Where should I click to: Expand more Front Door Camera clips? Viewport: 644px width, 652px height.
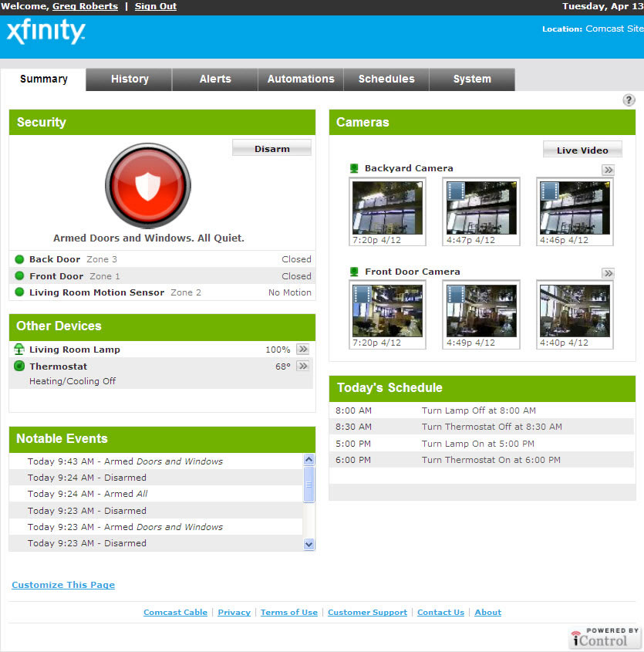pyautogui.click(x=608, y=273)
